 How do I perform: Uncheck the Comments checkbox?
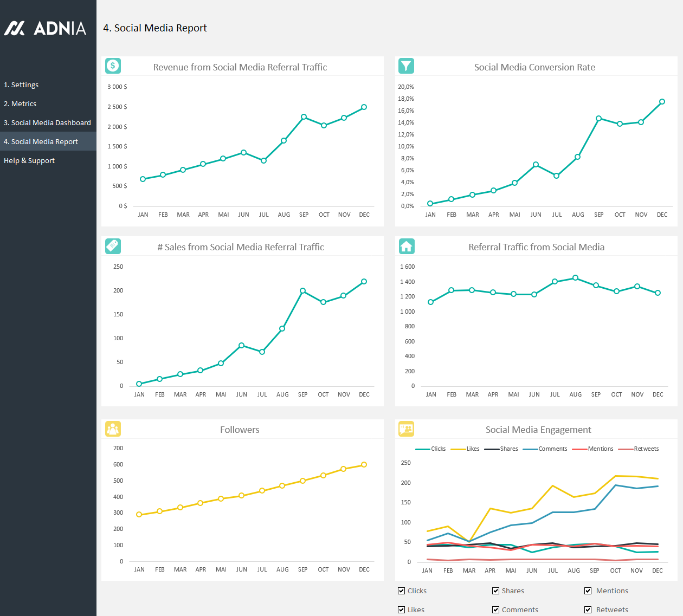(495, 609)
